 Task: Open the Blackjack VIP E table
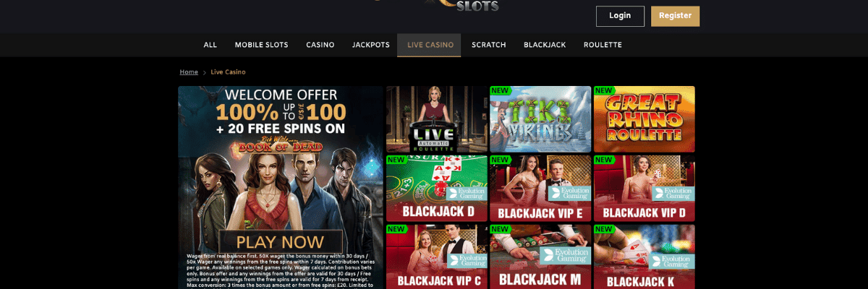coord(540,189)
